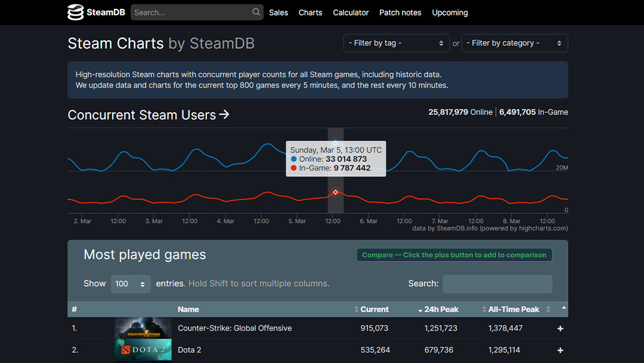
Task: Open the Dota 2 game thumbnail
Action: (x=143, y=350)
